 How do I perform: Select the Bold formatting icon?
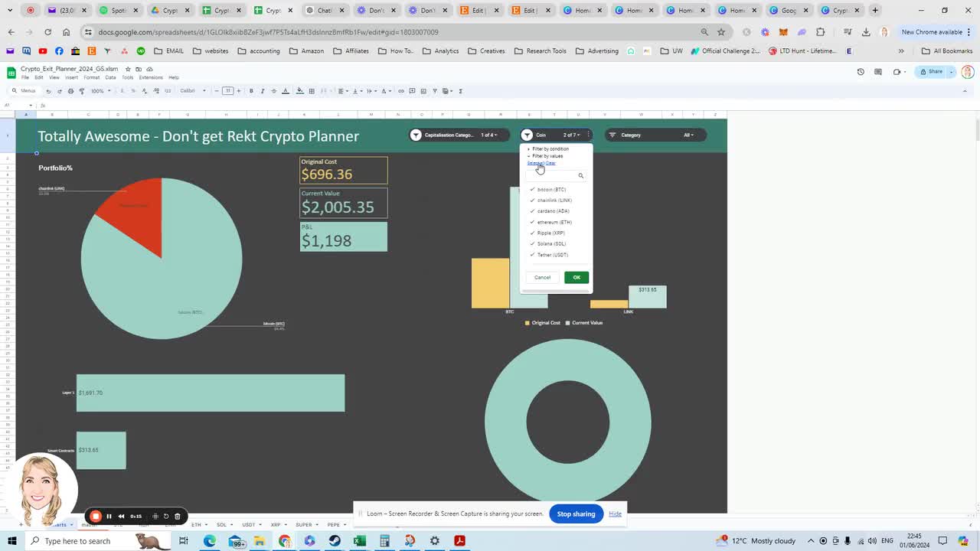click(x=251, y=90)
